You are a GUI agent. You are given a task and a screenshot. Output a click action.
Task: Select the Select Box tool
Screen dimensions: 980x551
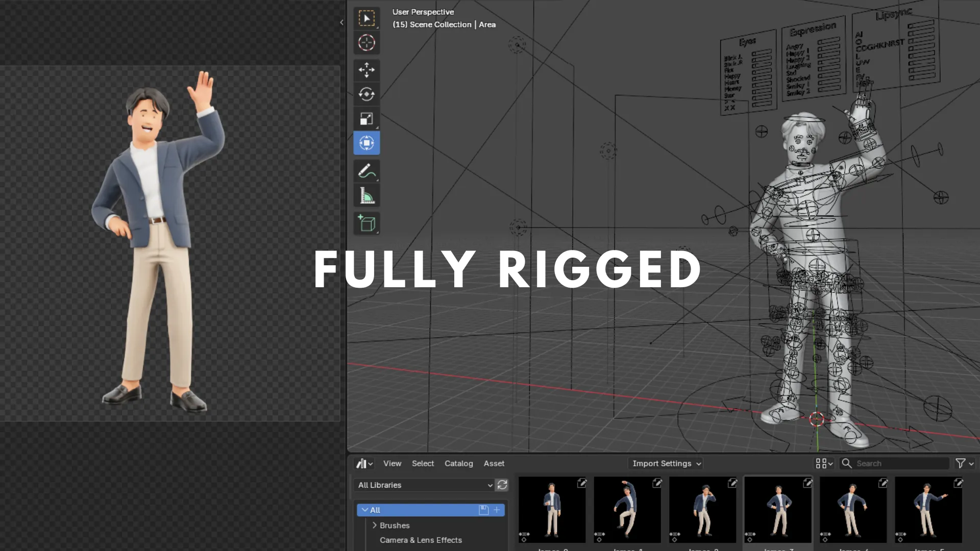click(x=366, y=18)
